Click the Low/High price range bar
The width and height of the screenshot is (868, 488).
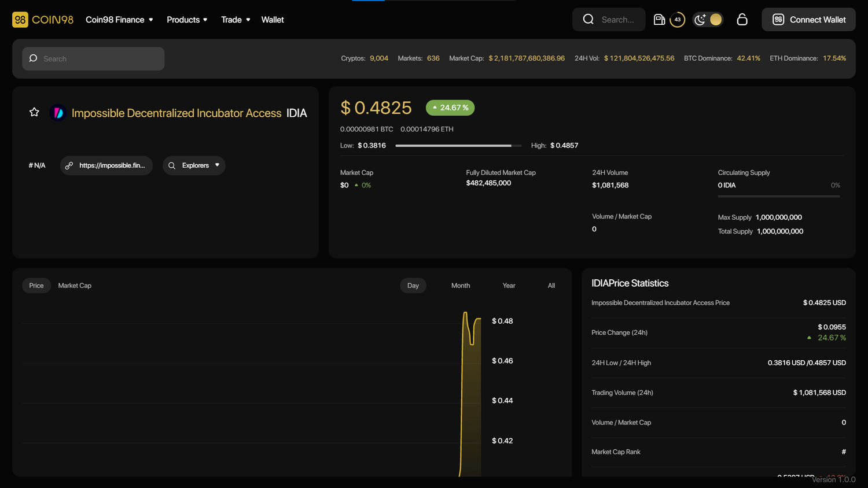[458, 146]
